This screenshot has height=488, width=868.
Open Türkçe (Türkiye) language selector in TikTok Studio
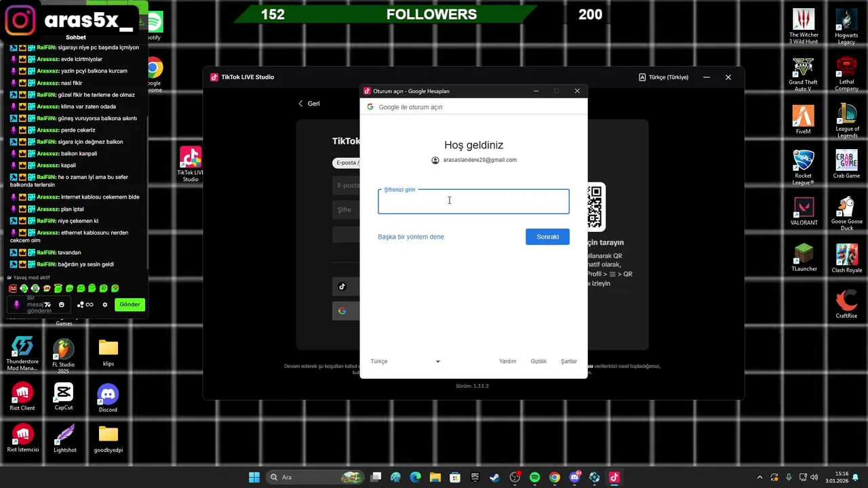tap(663, 77)
